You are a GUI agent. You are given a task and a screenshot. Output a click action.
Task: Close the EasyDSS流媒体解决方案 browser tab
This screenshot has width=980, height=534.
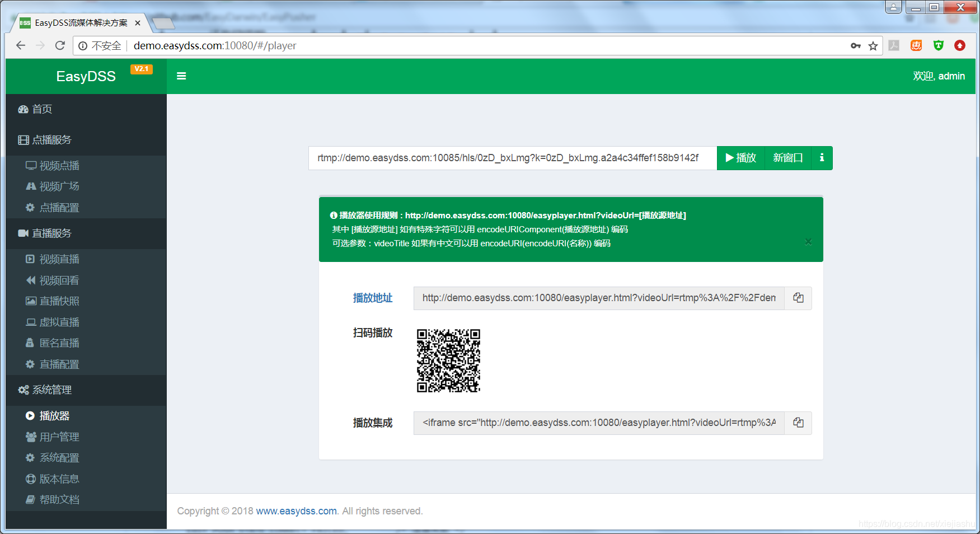[138, 23]
